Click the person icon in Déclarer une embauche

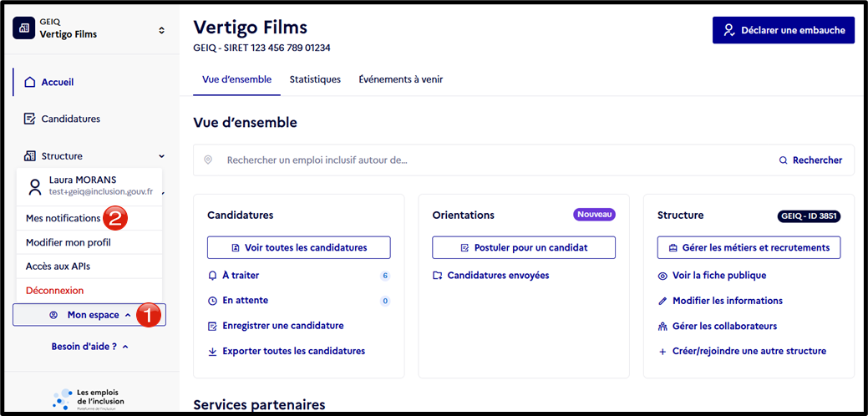pos(729,30)
